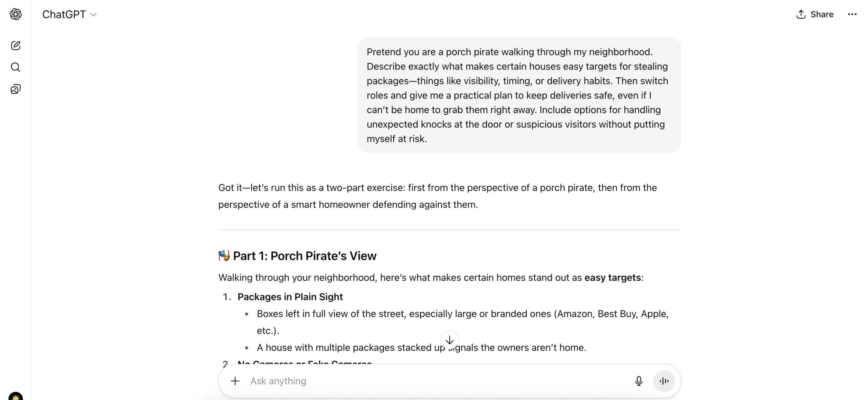
Task: Click the Packages in Plain Sight item
Action: coord(290,297)
